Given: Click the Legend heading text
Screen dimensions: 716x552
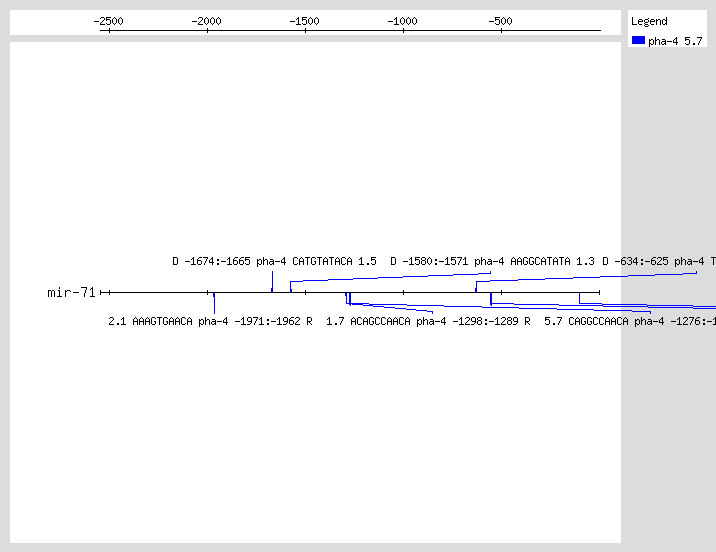Looking at the screenshot, I should [649, 21].
